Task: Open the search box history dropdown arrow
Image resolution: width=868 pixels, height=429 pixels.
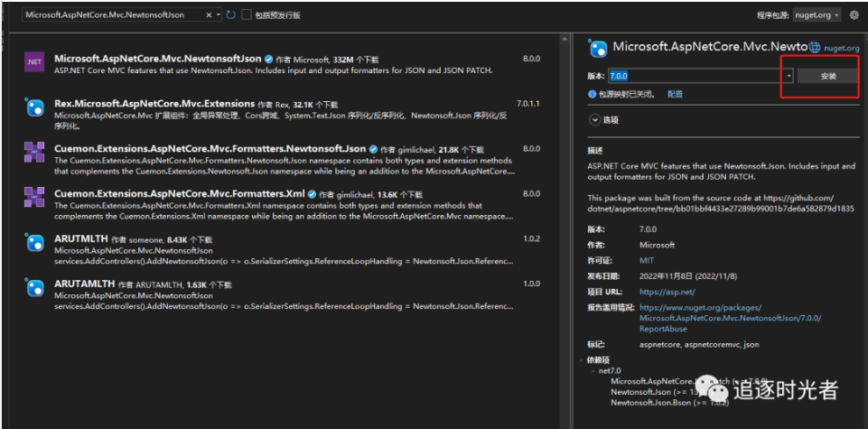Action: coord(219,15)
